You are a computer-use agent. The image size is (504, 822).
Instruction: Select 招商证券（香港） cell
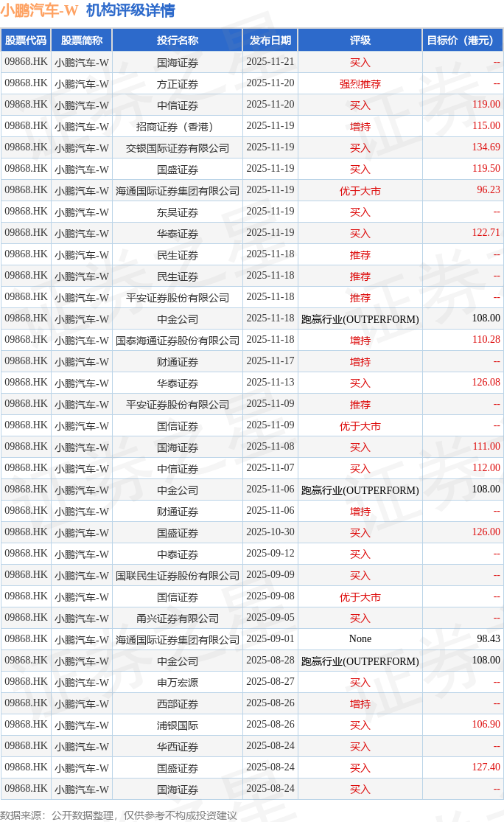(178, 127)
